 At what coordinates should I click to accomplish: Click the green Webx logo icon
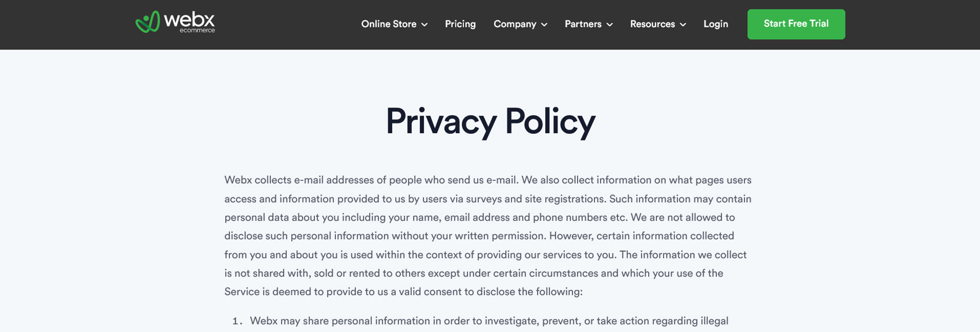148,22
